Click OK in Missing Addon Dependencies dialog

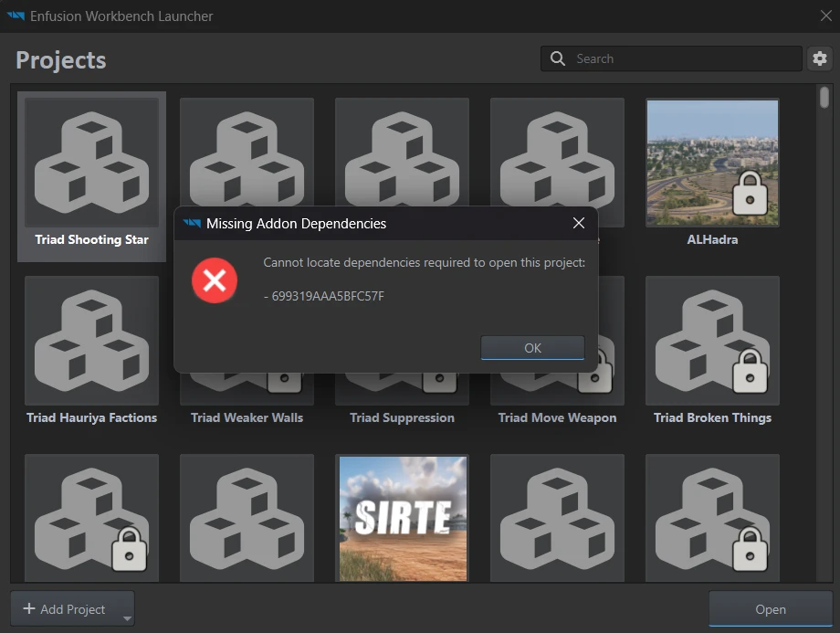point(532,348)
